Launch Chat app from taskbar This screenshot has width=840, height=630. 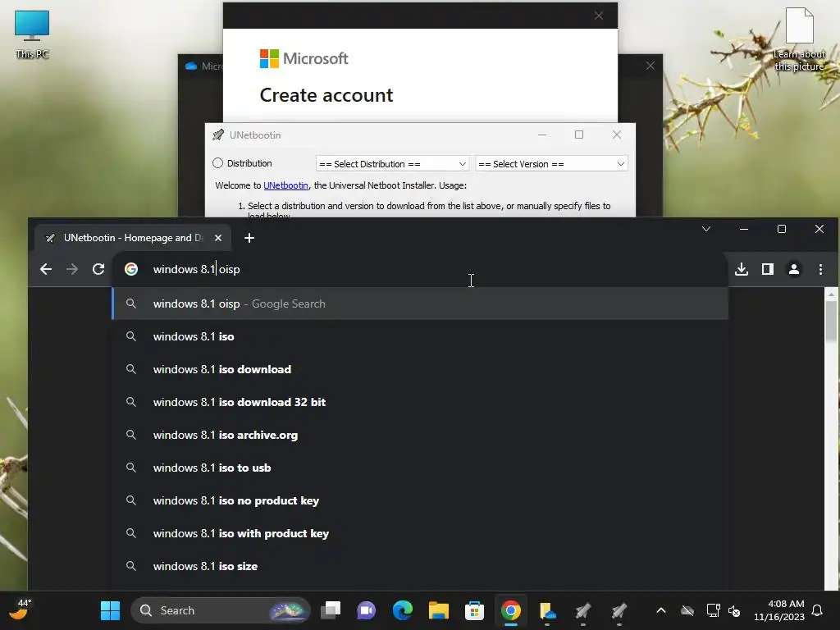[367, 610]
